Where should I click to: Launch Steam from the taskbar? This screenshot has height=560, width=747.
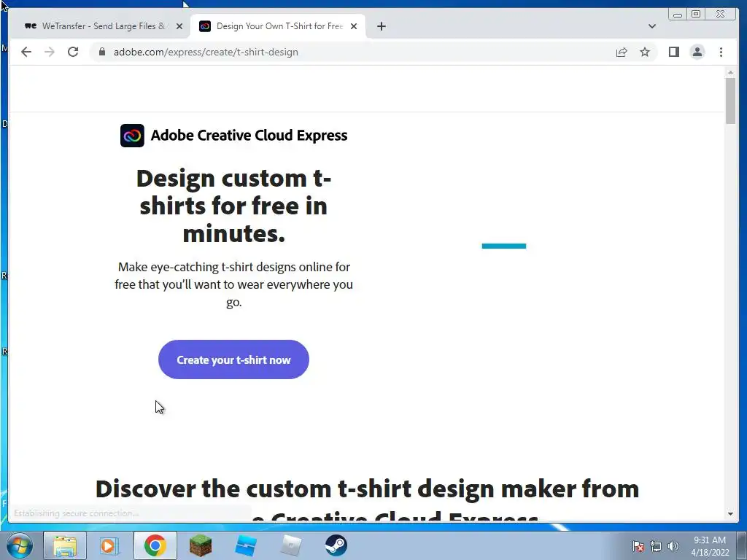point(336,545)
